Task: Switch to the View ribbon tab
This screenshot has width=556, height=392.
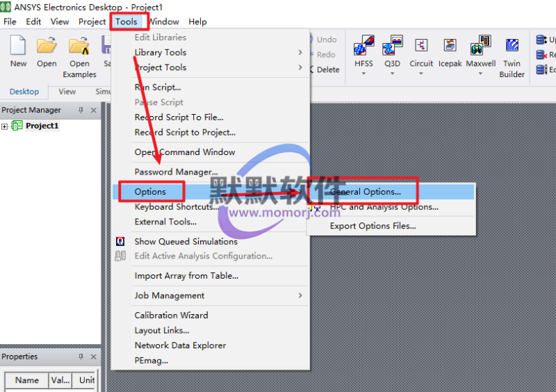Action: point(67,91)
